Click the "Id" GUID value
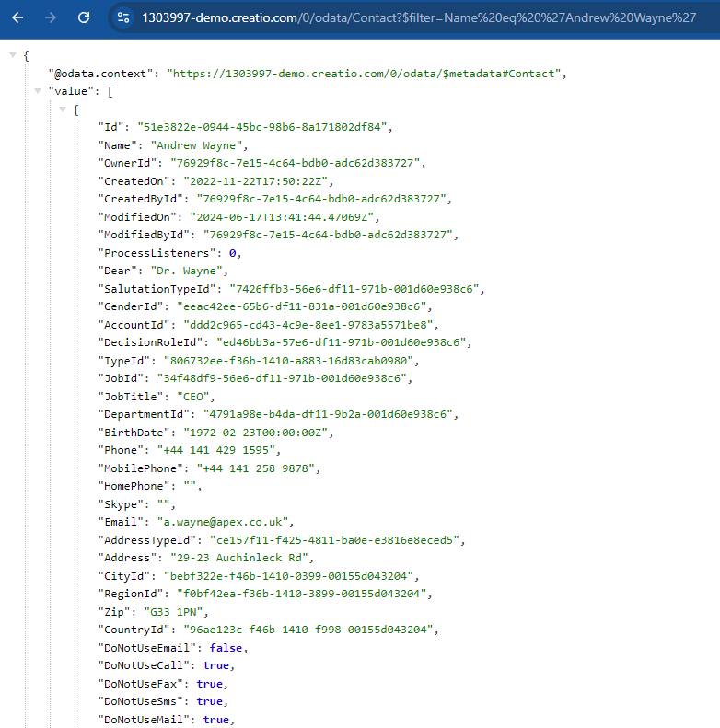 [x=262, y=127]
